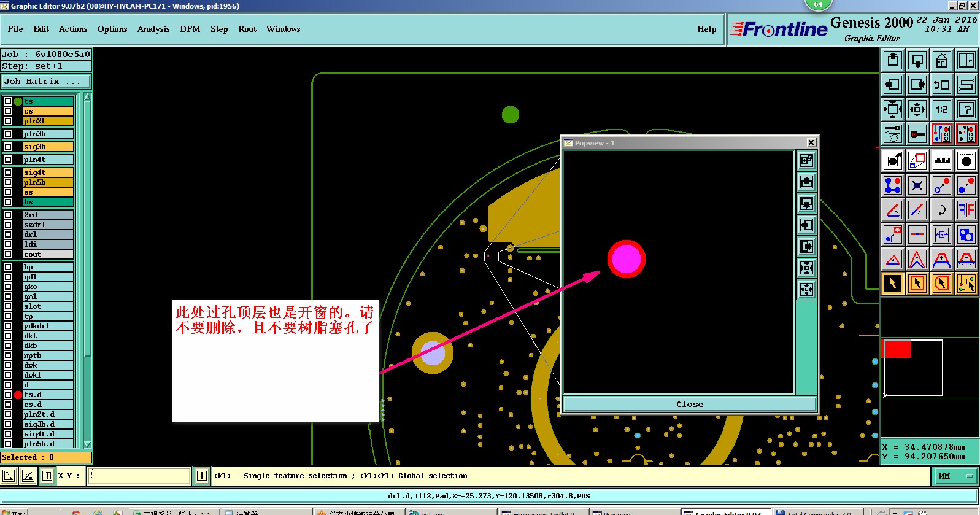Image resolution: width=980 pixels, height=515 pixels.
Task: Toggle the checkbox for layer pln3b
Action: (8, 134)
